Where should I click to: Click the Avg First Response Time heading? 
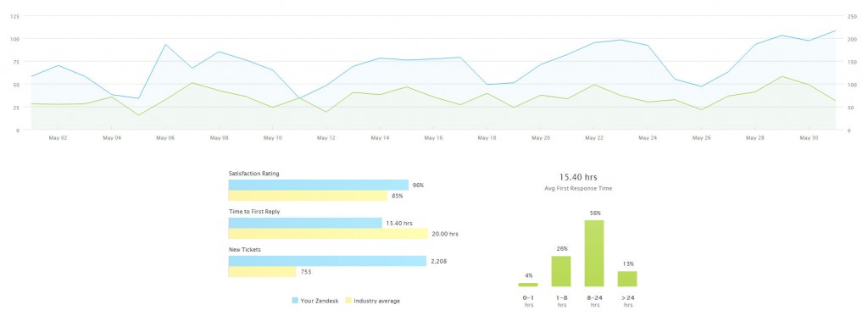(x=578, y=189)
